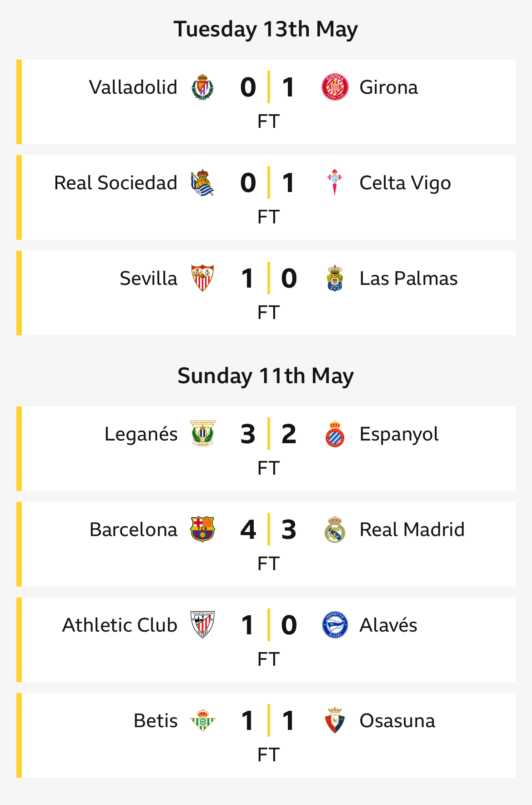Click the Valladolid club crest
The height and width of the screenshot is (805, 532).
click(202, 87)
